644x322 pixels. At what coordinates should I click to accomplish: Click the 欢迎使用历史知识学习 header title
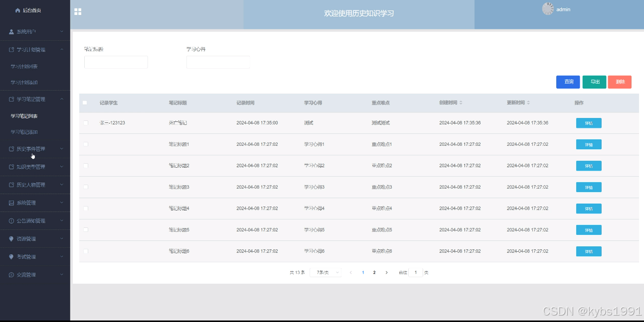[359, 13]
